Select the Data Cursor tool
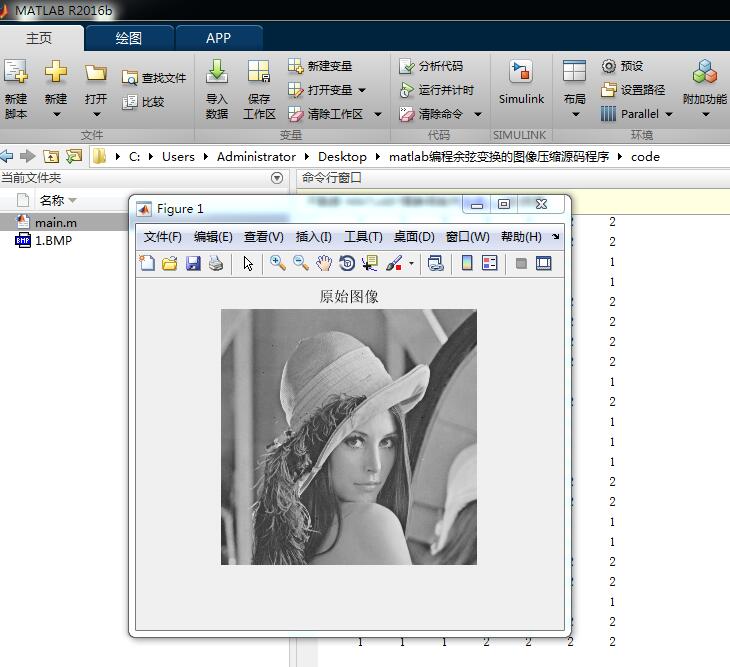This screenshot has width=730, height=667. click(x=370, y=263)
